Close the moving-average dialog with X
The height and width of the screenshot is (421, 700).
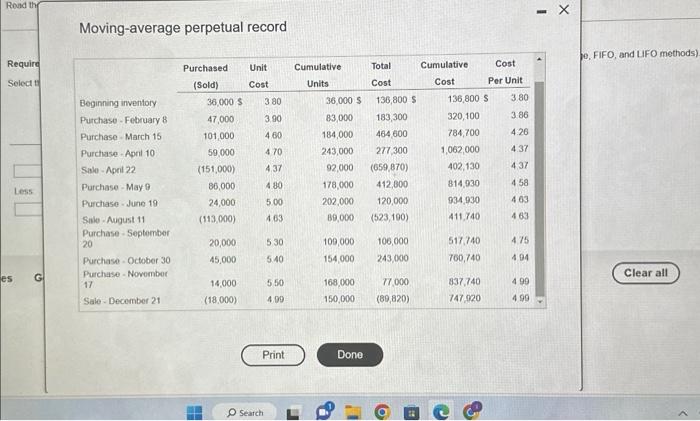[564, 9]
